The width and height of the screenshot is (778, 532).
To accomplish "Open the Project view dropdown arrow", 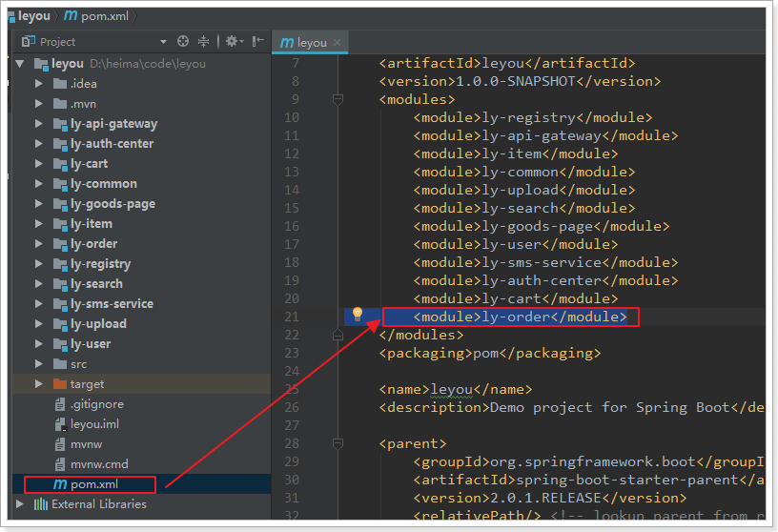I will pos(163,42).
